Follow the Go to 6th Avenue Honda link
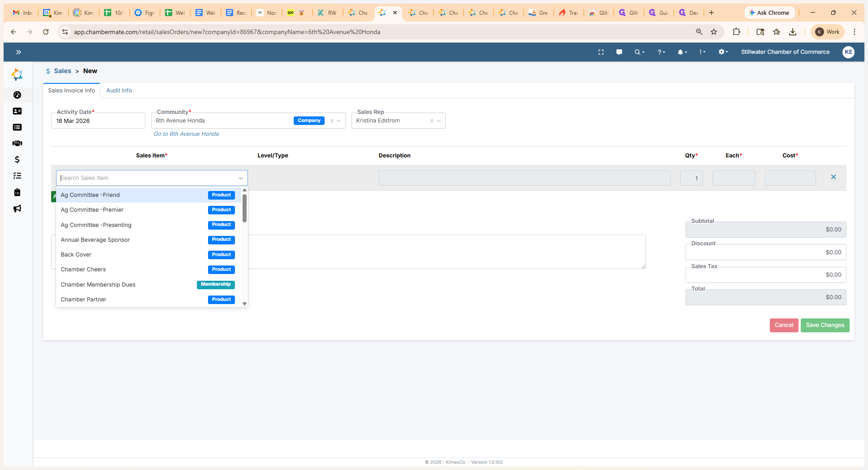This screenshot has width=868, height=470. coord(186,134)
